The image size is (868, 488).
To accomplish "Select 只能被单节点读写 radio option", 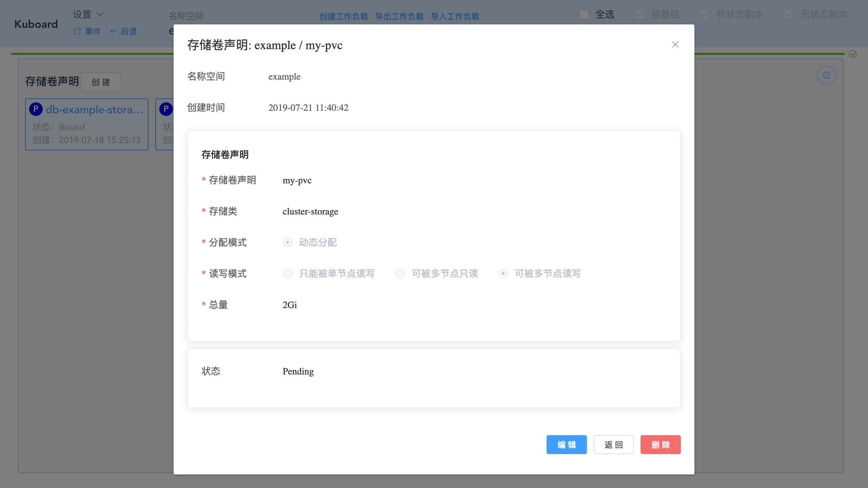I will pos(288,273).
